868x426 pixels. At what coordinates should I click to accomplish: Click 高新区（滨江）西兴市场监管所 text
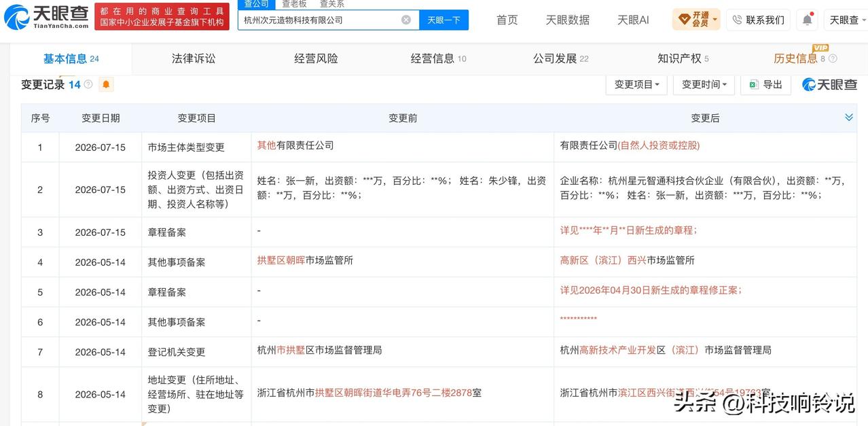point(628,260)
